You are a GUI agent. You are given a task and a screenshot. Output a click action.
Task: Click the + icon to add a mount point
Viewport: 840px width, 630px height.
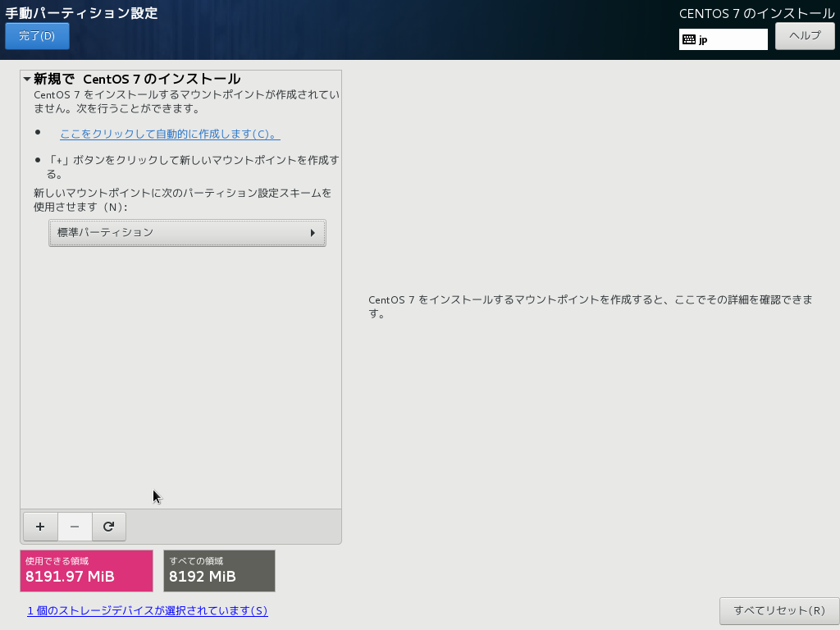[40, 527]
